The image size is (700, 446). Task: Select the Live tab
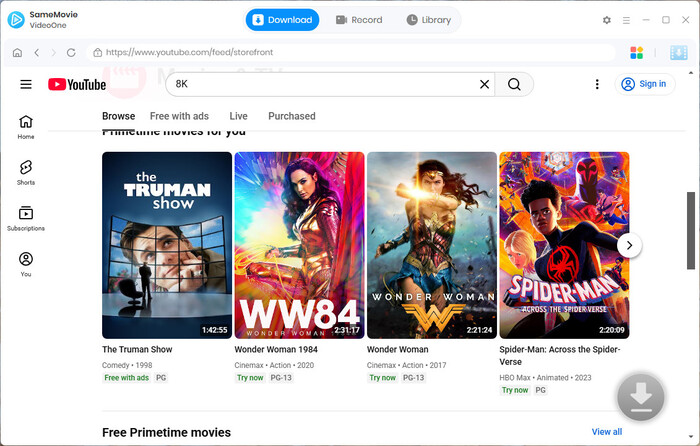238,116
